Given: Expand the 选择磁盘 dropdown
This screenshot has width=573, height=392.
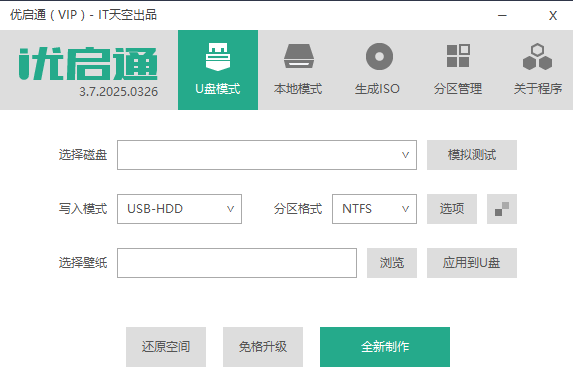Looking at the screenshot, I should tap(267, 155).
